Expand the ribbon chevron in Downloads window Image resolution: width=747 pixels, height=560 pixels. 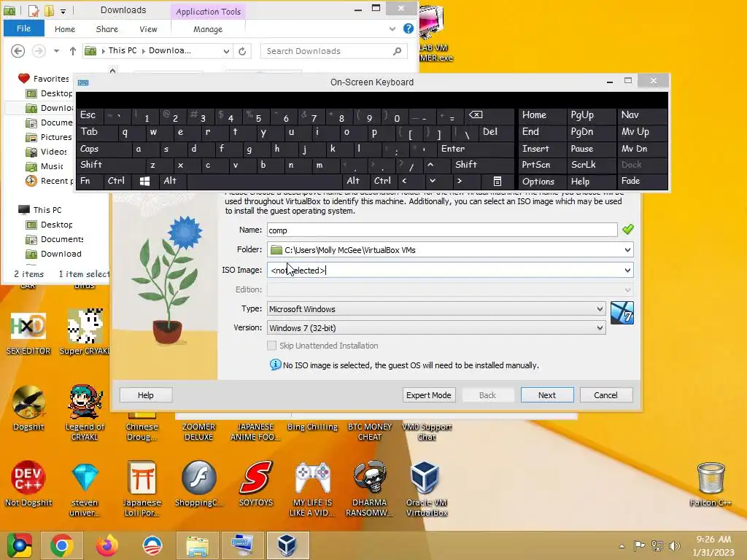click(392, 28)
